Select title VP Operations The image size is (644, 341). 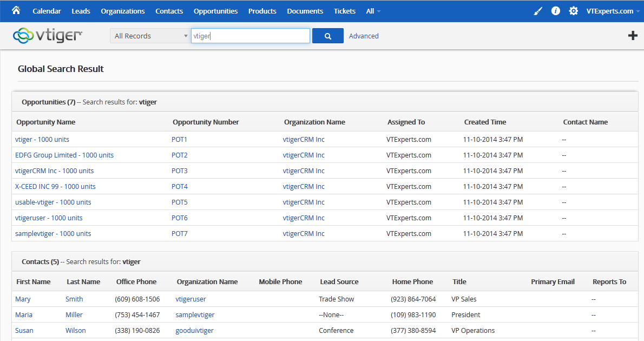point(473,330)
